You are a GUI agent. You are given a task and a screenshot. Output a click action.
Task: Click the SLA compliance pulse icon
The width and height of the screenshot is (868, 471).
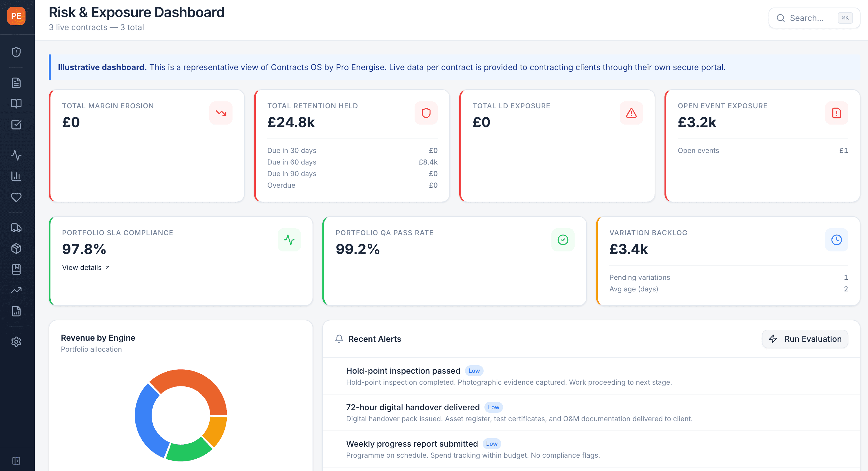point(289,240)
